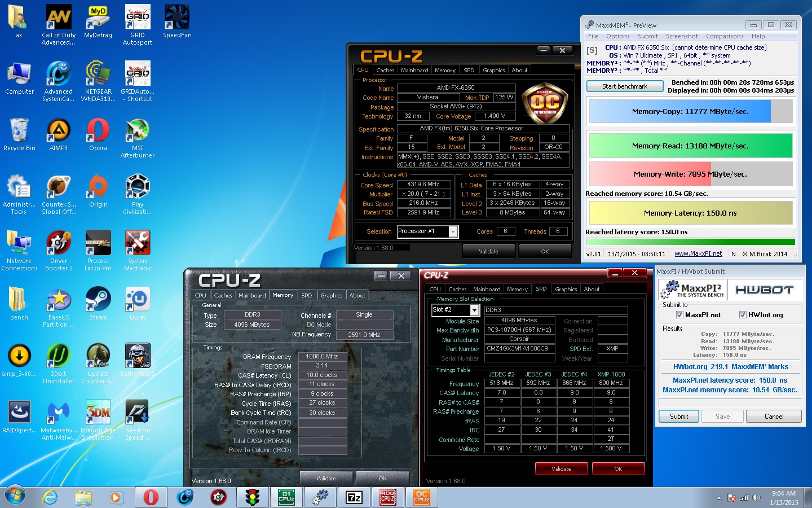Open the Steam desktop icon
The image size is (812, 508).
coord(98,305)
